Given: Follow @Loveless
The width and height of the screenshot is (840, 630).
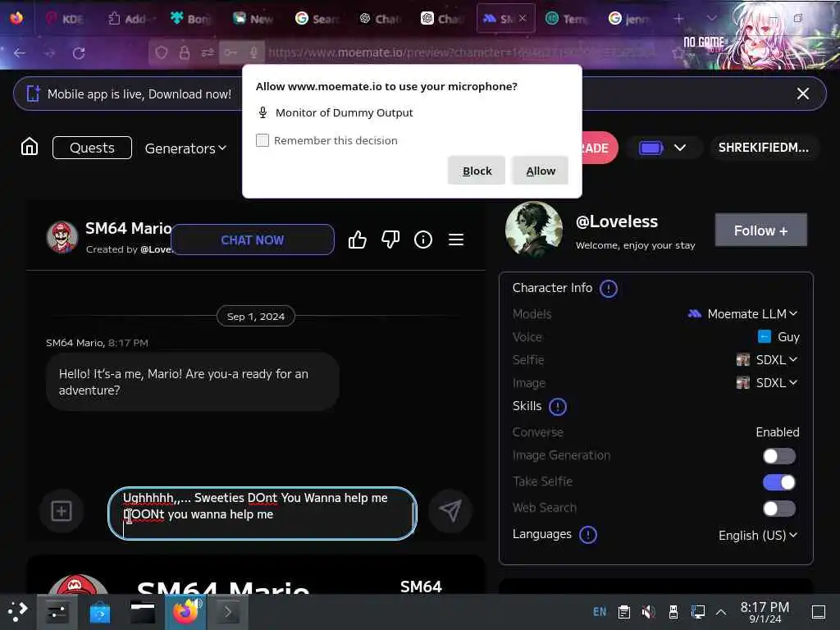Looking at the screenshot, I should (x=760, y=231).
